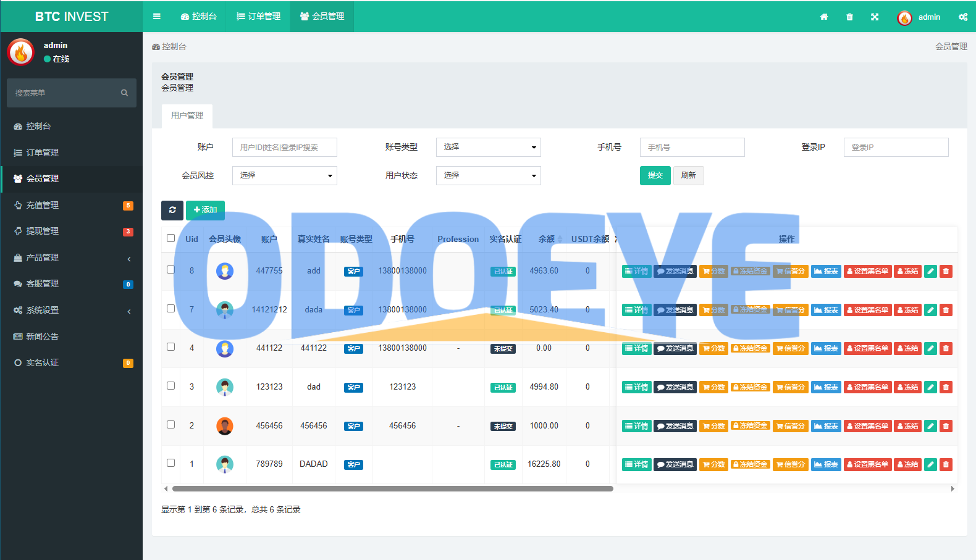Open 实名认证 in the sidebar
The height and width of the screenshot is (560, 976).
coord(72,362)
